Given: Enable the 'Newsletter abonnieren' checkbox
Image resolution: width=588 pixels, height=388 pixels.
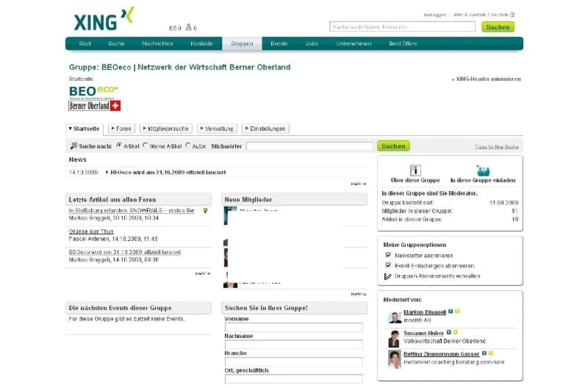Looking at the screenshot, I should pyautogui.click(x=388, y=255).
